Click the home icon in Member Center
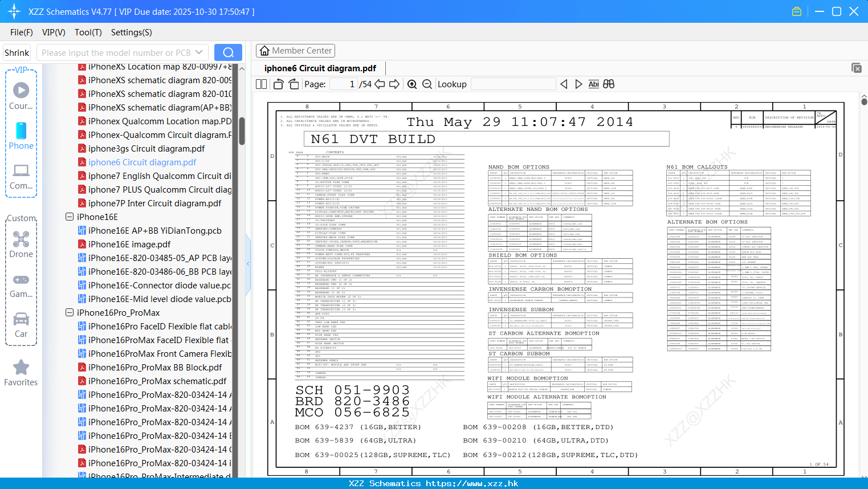The image size is (868, 489). pos(264,51)
